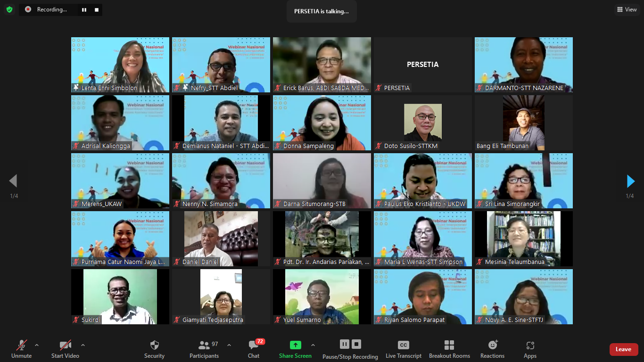This screenshot has height=362, width=644.
Task: Go to next gallery page with the blue arrow
Action: coord(630,181)
